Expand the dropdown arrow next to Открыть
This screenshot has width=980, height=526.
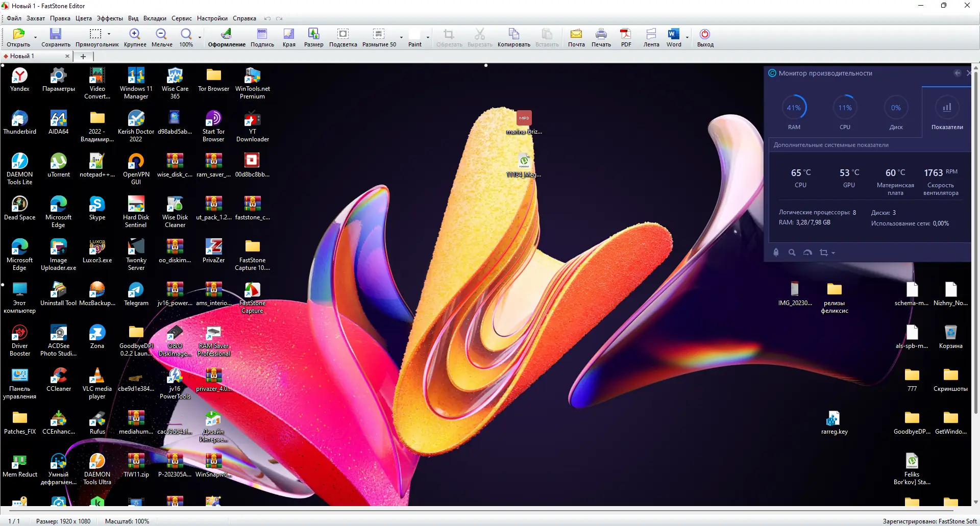click(x=35, y=37)
